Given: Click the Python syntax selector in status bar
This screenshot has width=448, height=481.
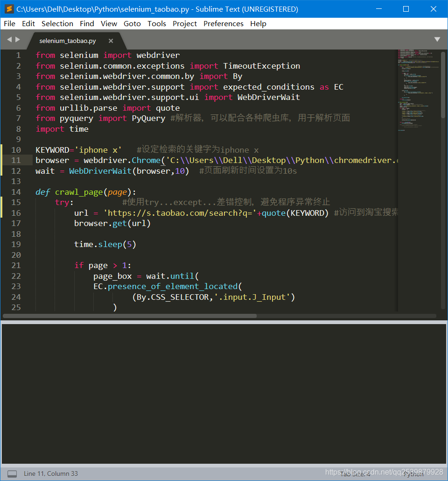Looking at the screenshot, I should pyautogui.click(x=413, y=474).
